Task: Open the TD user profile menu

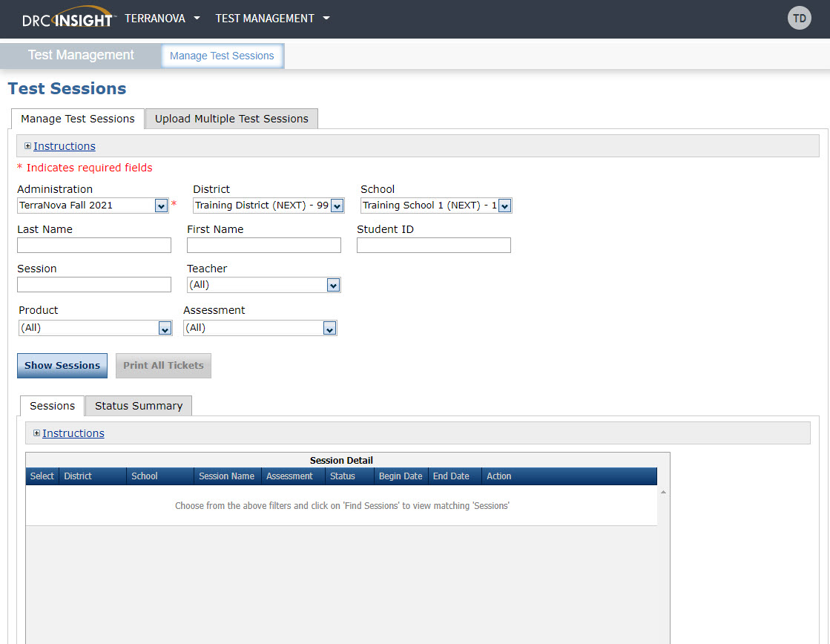Action: tap(799, 17)
